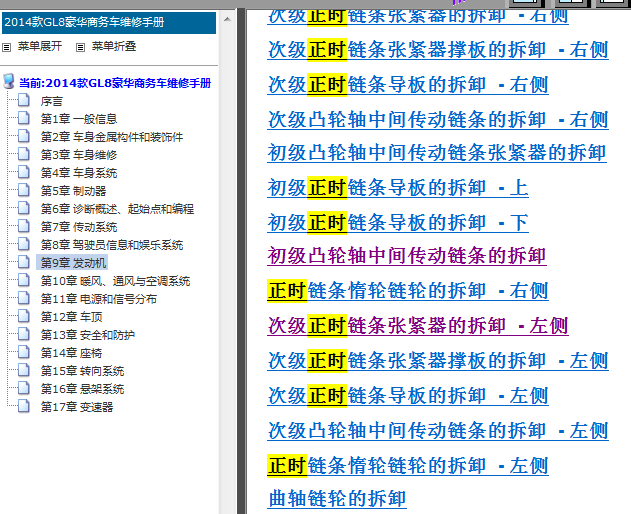
Task: Open chapter 第6章 诊断概述、起始点和编程
Action: pyautogui.click(x=117, y=209)
